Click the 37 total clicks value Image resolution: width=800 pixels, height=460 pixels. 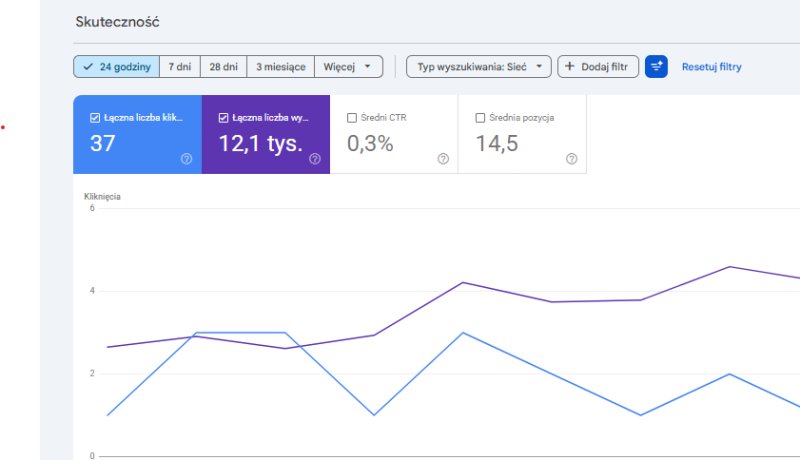click(x=103, y=143)
